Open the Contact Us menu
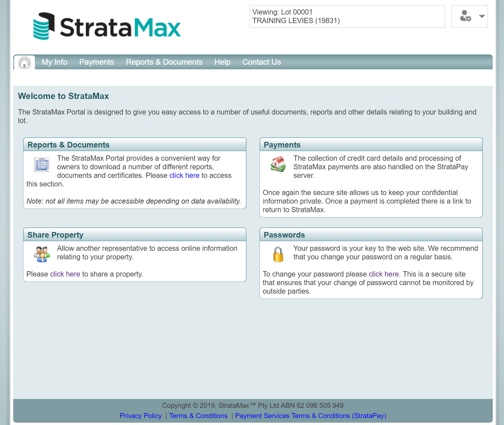This screenshot has width=504, height=425. 262,62
